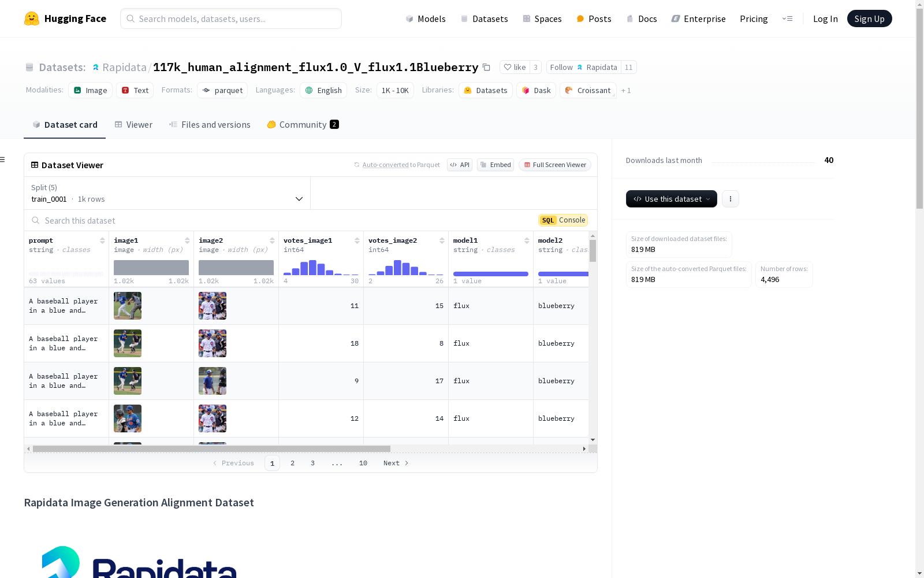This screenshot has width=924, height=578.
Task: Click the Datasets library tag
Action: point(486,90)
